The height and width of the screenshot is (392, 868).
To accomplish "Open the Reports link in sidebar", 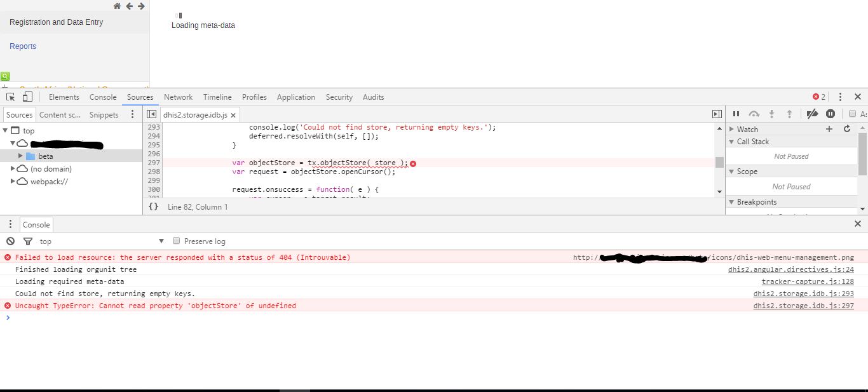I will pyautogui.click(x=23, y=46).
